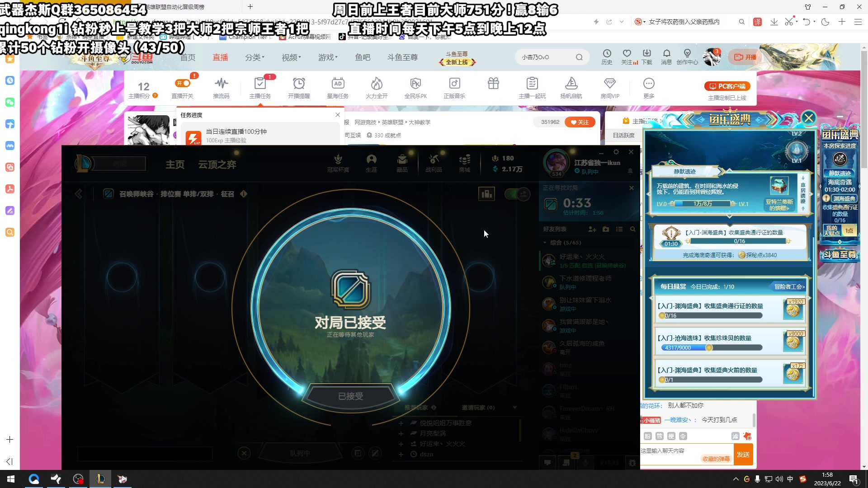The height and width of the screenshot is (488, 868).
Task: Close the 任务进度 popup
Action: tap(337, 115)
